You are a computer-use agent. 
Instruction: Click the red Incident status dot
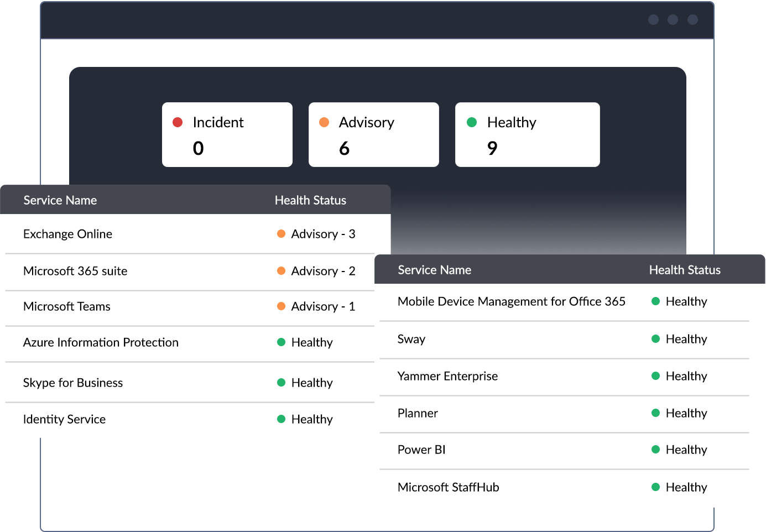point(177,121)
